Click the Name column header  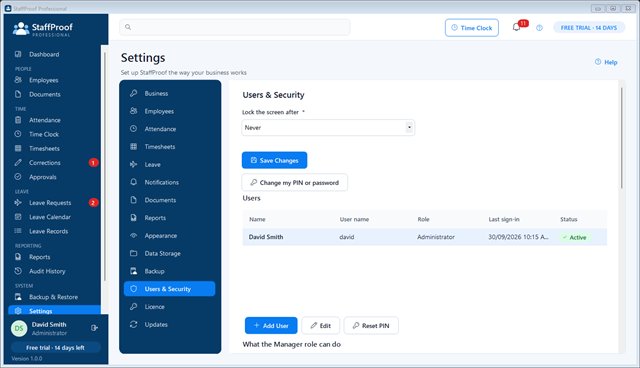257,219
